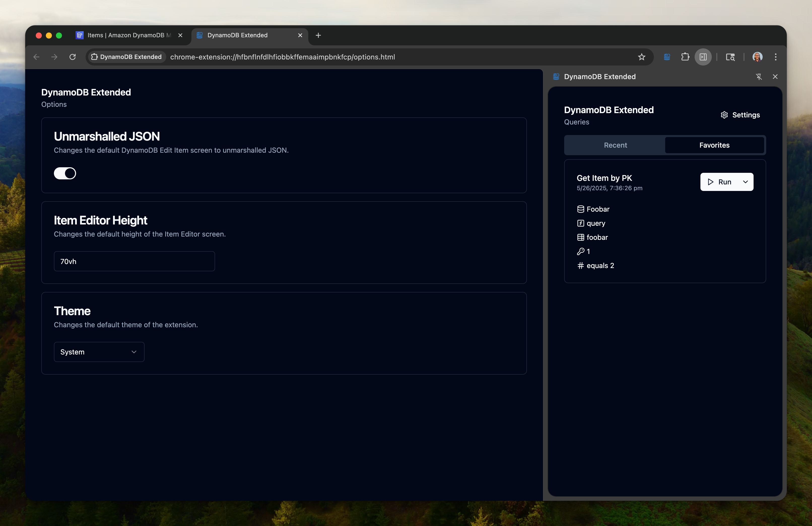The height and width of the screenshot is (526, 812).
Task: Click the DynamoDB Extended site info chip
Action: tap(127, 57)
